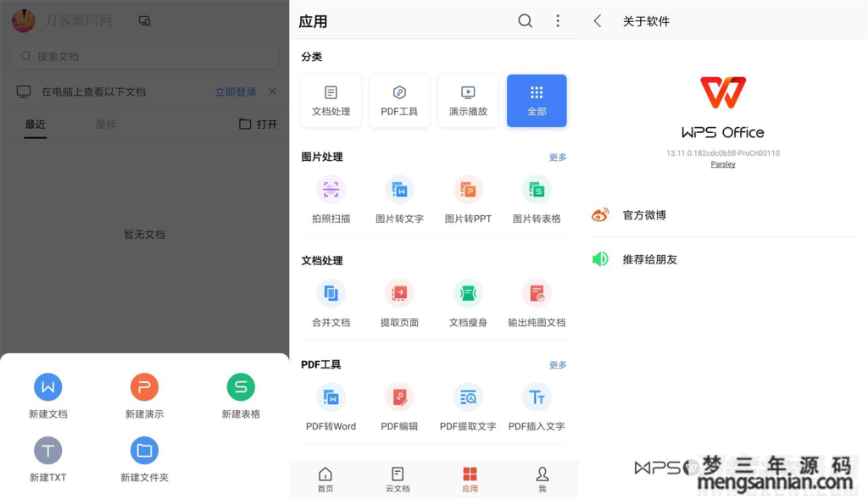Open search in the 应用 screen
The height and width of the screenshot is (499, 868).
tap(525, 21)
